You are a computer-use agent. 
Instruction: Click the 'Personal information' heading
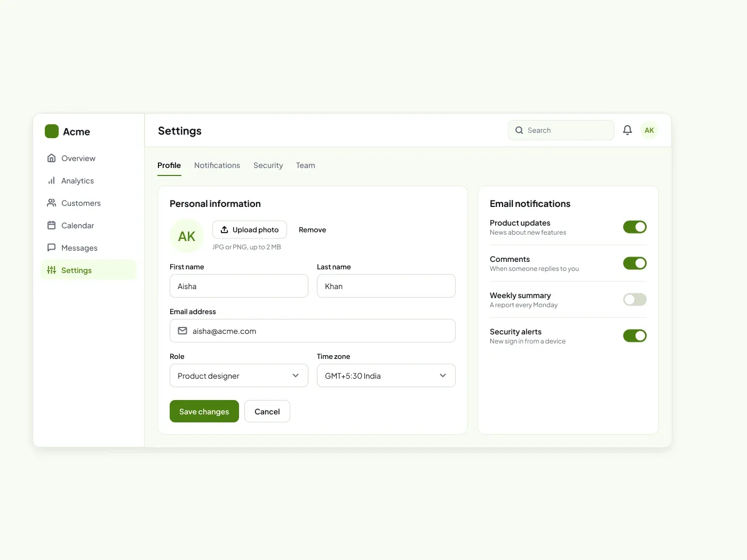coord(215,204)
